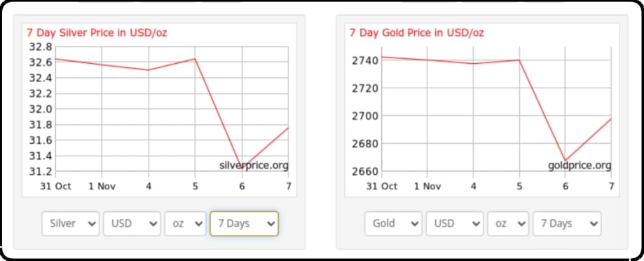Open the gold chart USD currency dropdown
The height and width of the screenshot is (261, 644).
(455, 224)
